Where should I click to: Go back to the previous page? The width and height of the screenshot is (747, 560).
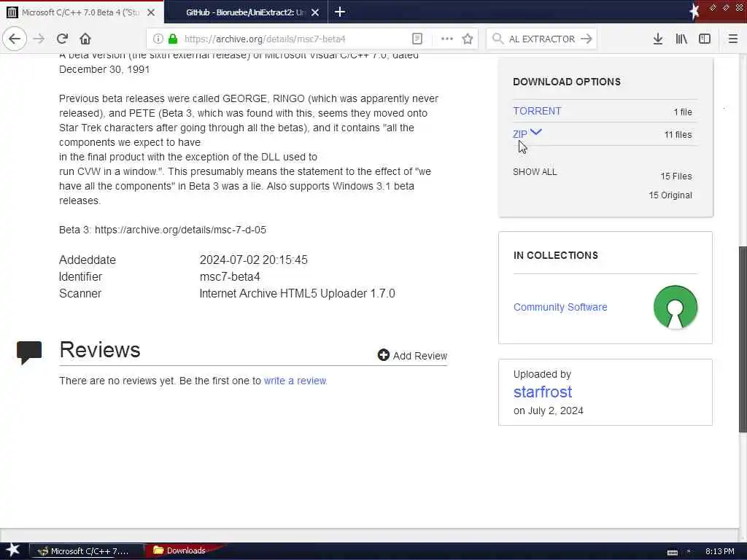click(x=15, y=39)
